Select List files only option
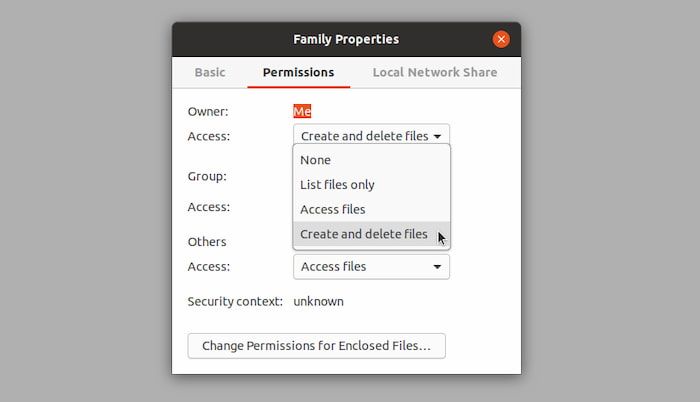This screenshot has width=700, height=402. tap(337, 185)
